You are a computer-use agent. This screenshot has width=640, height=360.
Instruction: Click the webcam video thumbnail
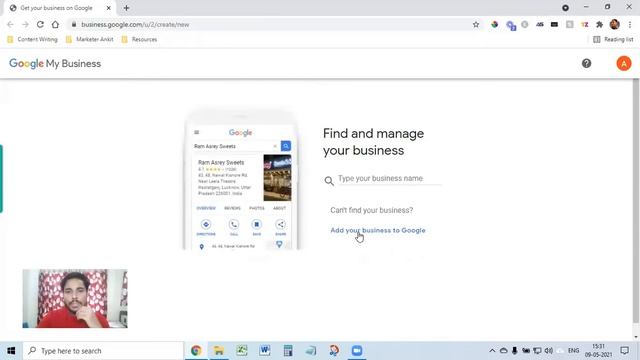click(75, 298)
